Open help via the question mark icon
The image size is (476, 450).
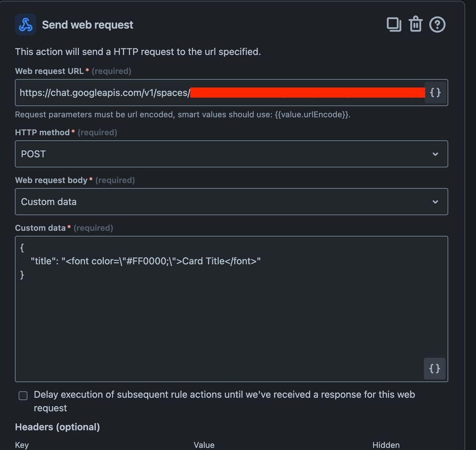coord(437,25)
